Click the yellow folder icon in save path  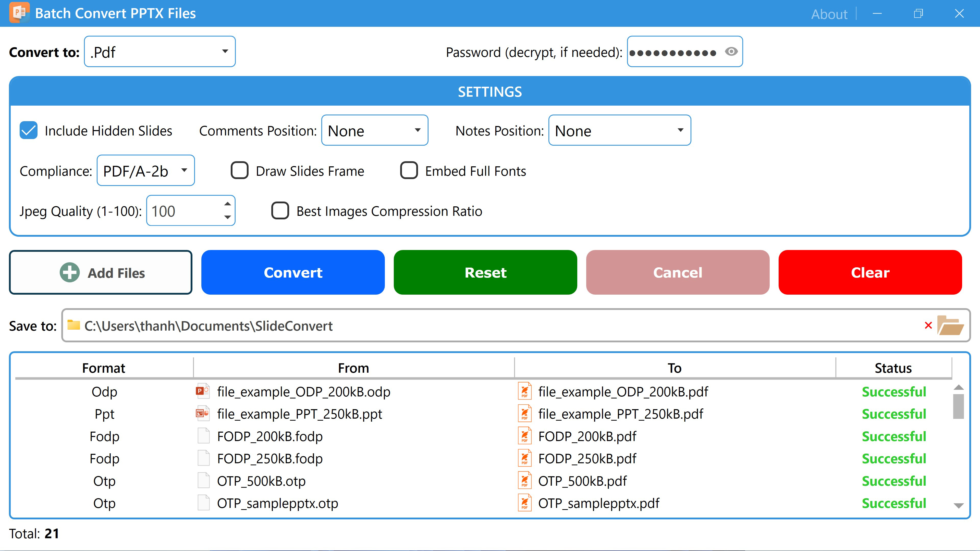73,325
